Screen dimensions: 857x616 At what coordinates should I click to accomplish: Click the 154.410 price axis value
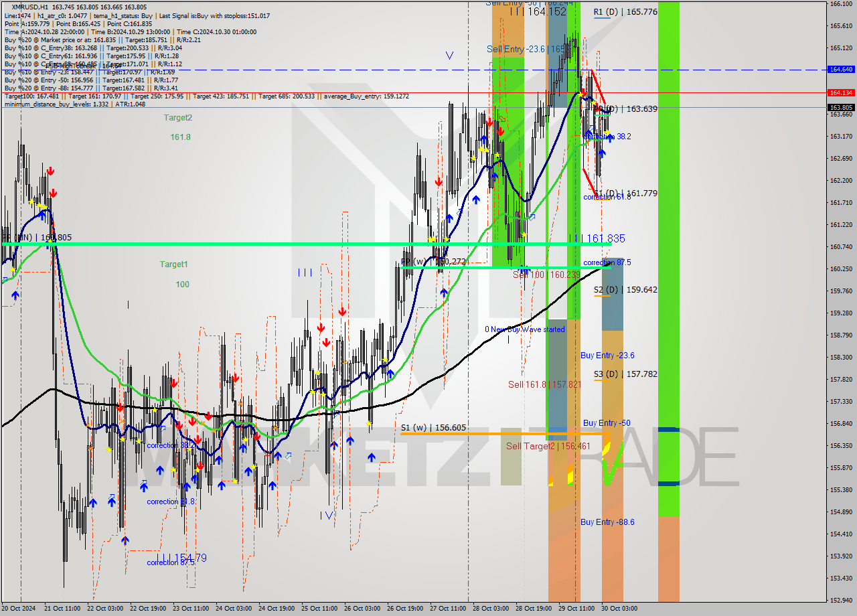click(841, 534)
